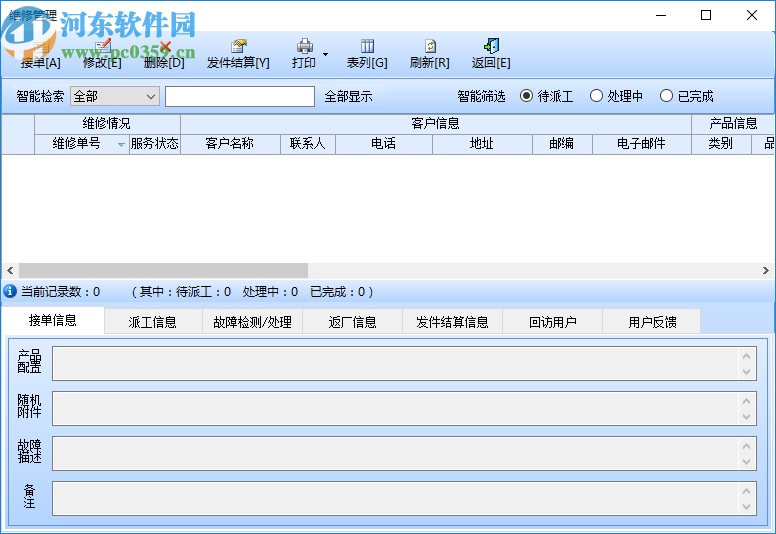This screenshot has height=534, width=776.
Task: Click the 邮编 column header
Action: (x=562, y=144)
